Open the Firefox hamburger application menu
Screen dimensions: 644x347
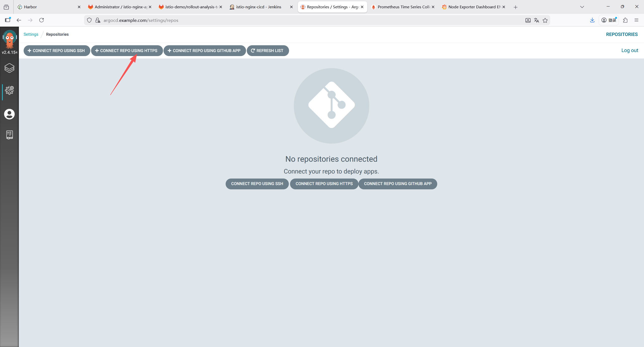tap(636, 20)
